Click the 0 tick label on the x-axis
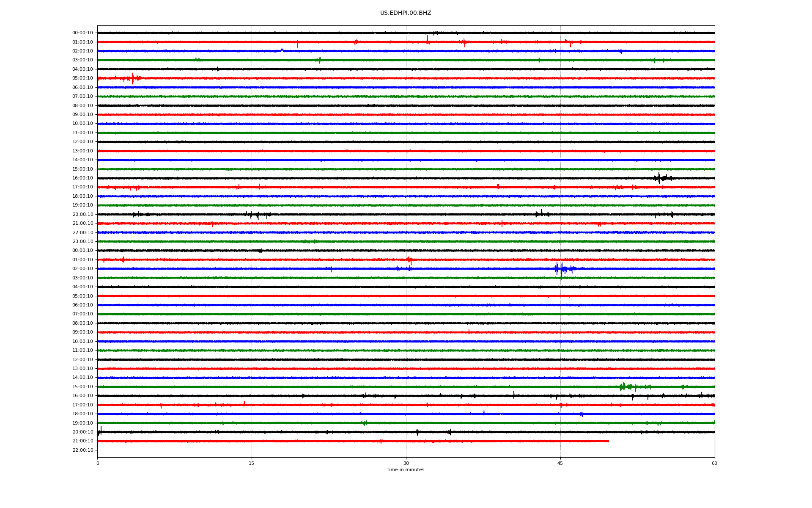The width and height of the screenshot is (812, 508). tap(98, 463)
